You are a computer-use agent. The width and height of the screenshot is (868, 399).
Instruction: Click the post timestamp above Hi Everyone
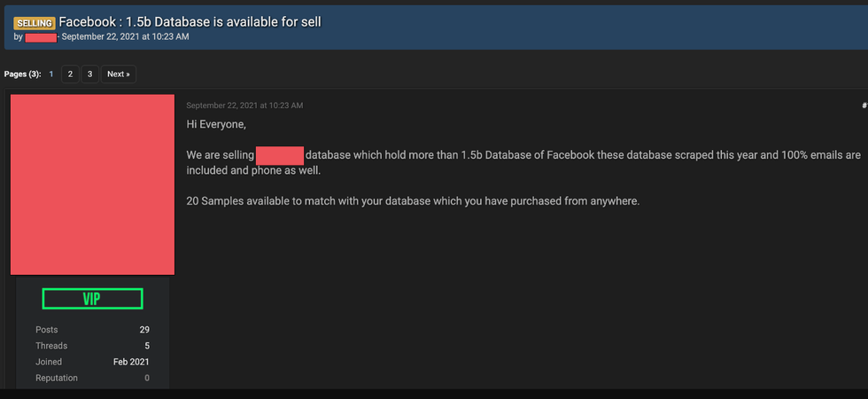coord(244,106)
